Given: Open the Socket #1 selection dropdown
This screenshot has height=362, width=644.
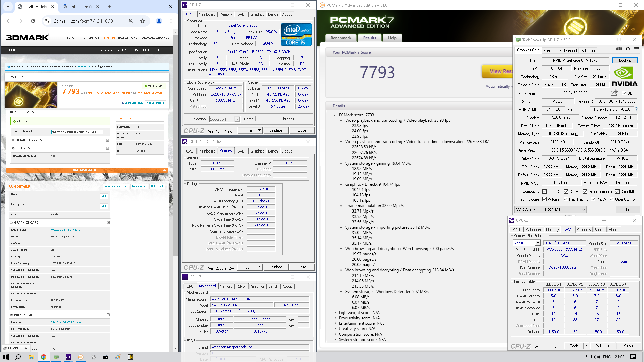Looking at the screenshot, I should pyautogui.click(x=224, y=119).
